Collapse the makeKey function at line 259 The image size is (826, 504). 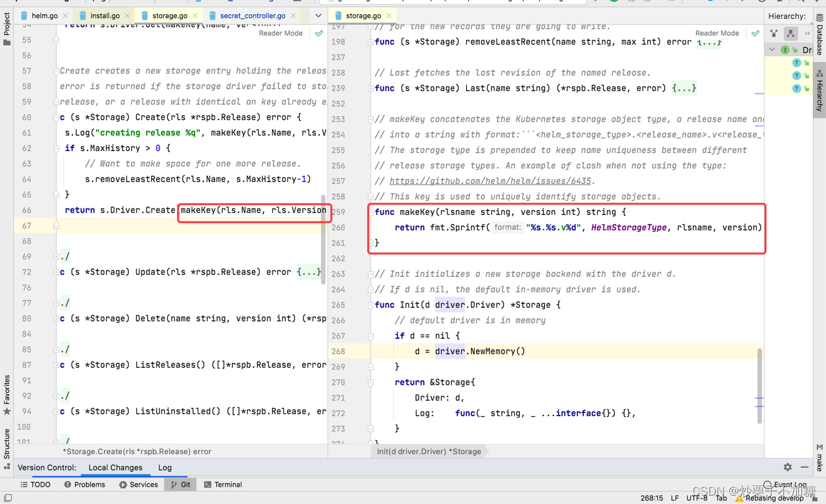click(x=371, y=212)
